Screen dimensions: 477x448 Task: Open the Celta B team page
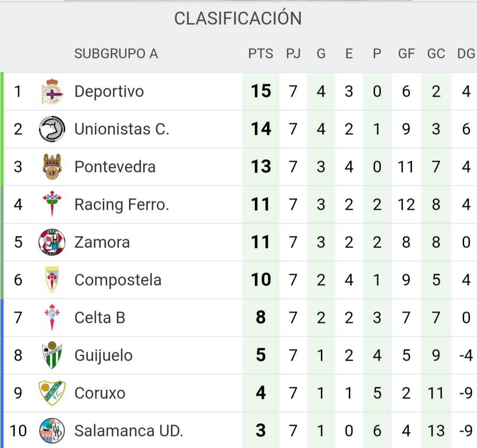tap(100, 318)
